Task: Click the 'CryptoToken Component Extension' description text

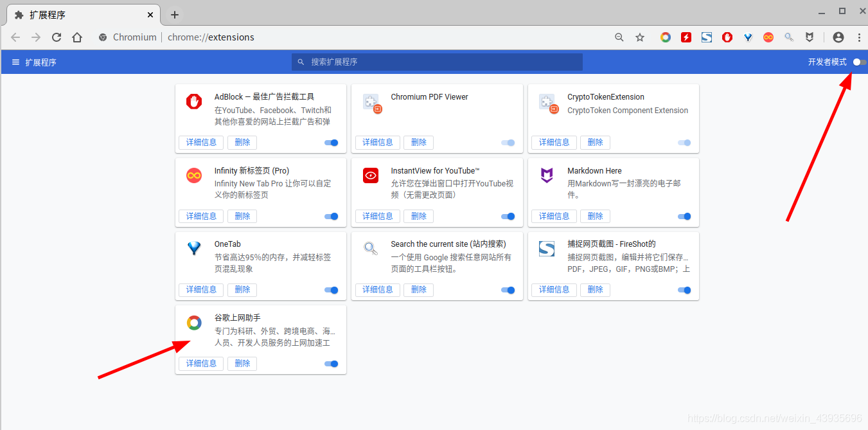Action: (x=628, y=111)
